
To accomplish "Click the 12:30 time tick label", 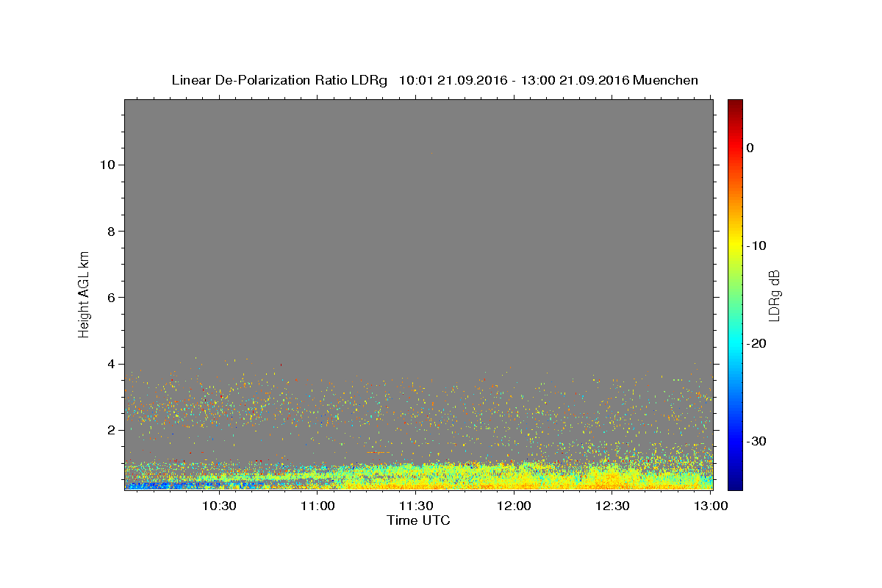I will pyautogui.click(x=612, y=506).
